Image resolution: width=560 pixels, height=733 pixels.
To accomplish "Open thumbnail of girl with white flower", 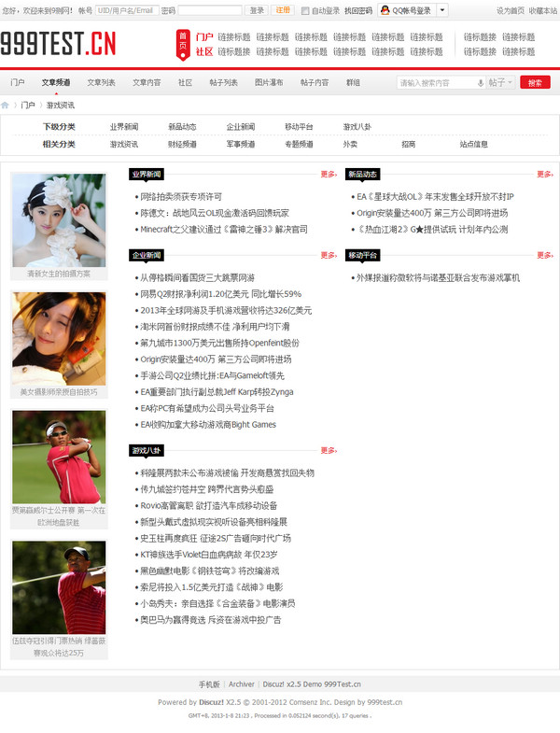I will [x=59, y=220].
